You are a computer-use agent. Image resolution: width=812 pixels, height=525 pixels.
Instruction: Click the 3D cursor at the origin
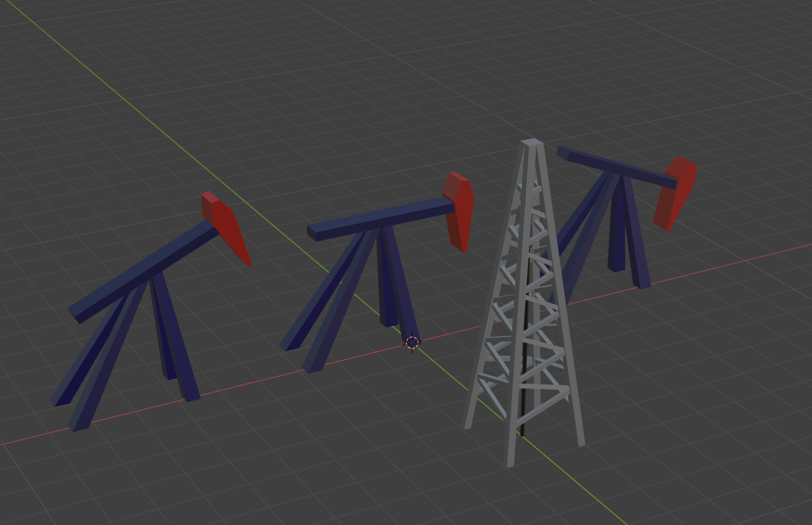coord(412,342)
